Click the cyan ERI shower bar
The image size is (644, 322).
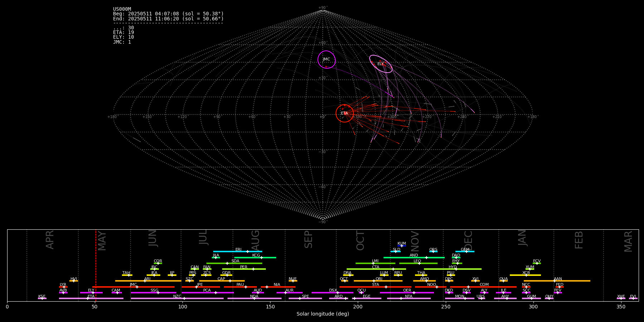coord(238,252)
